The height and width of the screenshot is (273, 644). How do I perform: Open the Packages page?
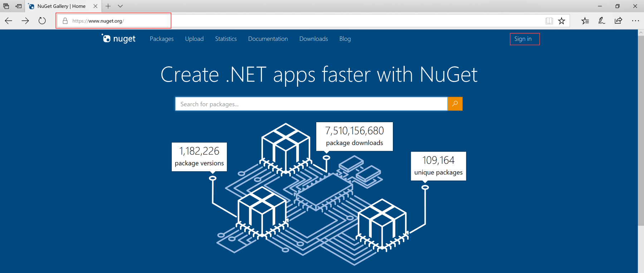[162, 39]
